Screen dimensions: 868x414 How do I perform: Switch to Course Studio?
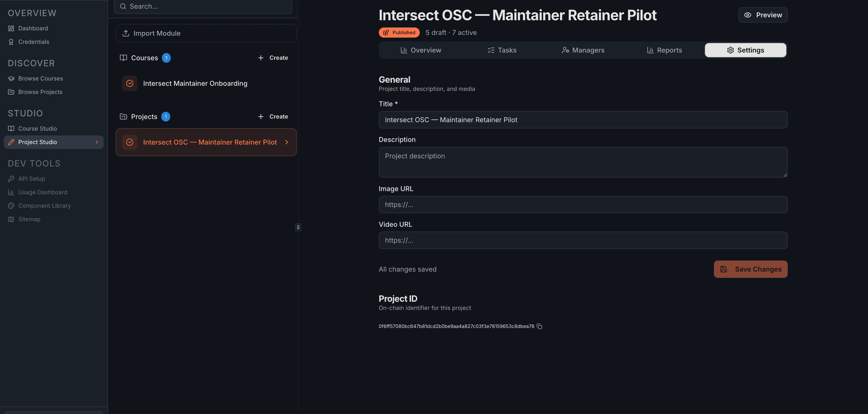point(37,128)
